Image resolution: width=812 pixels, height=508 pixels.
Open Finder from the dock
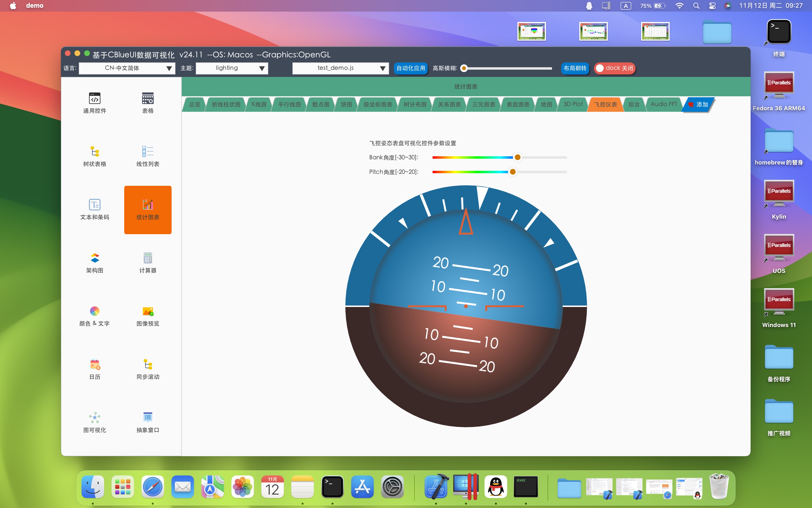[93, 486]
